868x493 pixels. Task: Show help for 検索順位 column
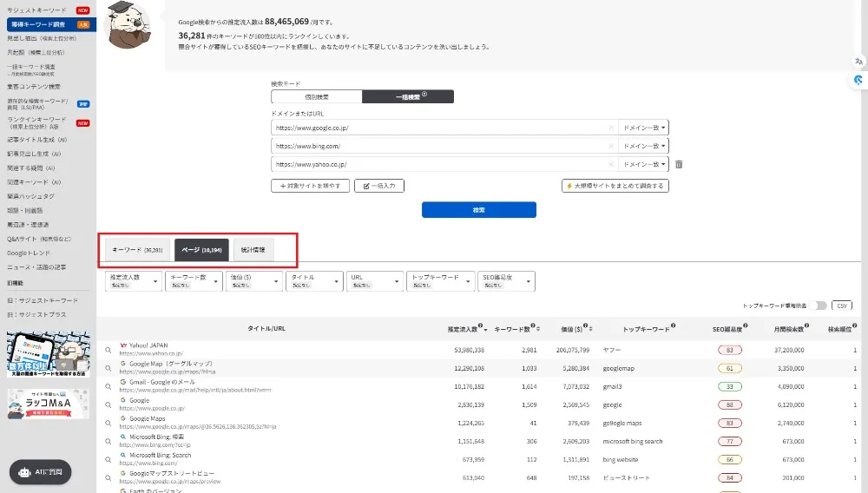pos(855,325)
